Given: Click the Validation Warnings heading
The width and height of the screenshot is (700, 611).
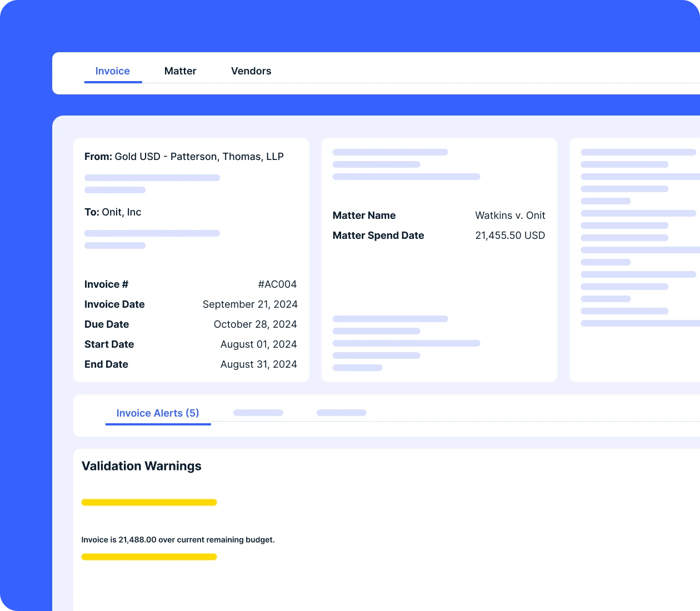Looking at the screenshot, I should [142, 466].
